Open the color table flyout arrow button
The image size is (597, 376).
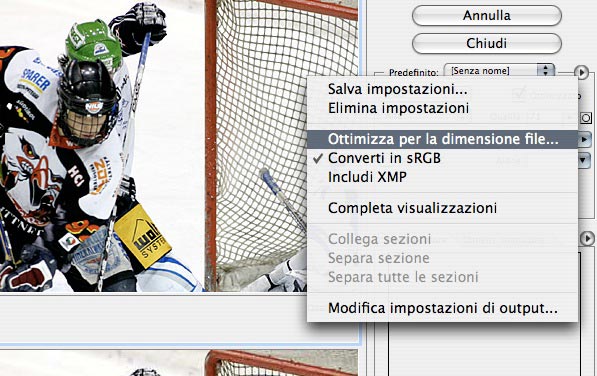click(587, 239)
